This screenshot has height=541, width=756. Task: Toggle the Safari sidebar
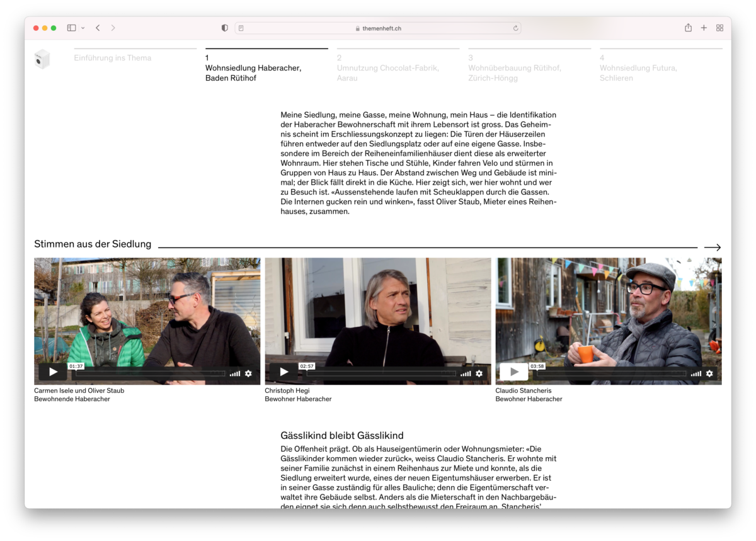pos(71,28)
